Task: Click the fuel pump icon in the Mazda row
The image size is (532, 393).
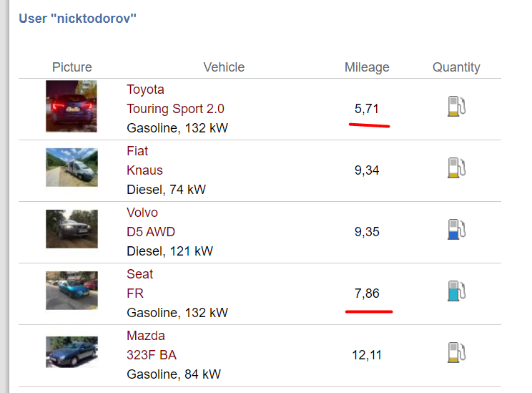Action: point(456,352)
